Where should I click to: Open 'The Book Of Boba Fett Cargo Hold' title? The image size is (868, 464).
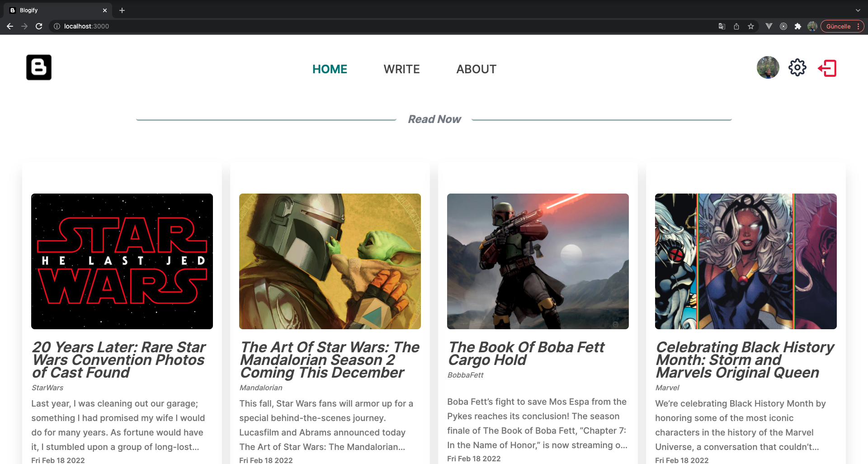(x=526, y=354)
